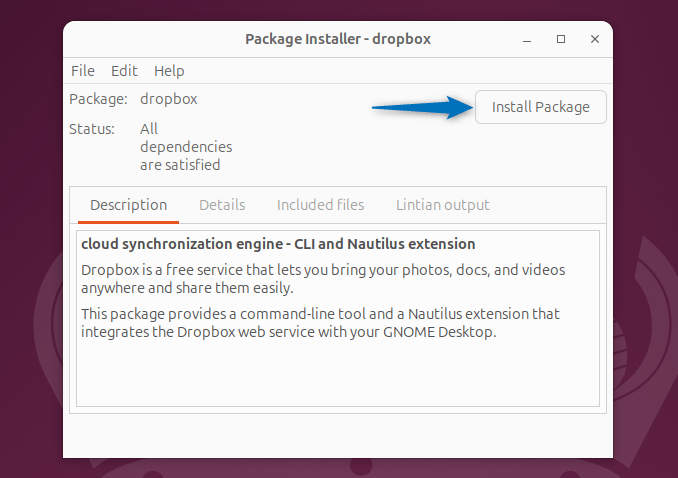The height and width of the screenshot is (478, 678).
Task: Open the File menu
Action: pyautogui.click(x=83, y=71)
